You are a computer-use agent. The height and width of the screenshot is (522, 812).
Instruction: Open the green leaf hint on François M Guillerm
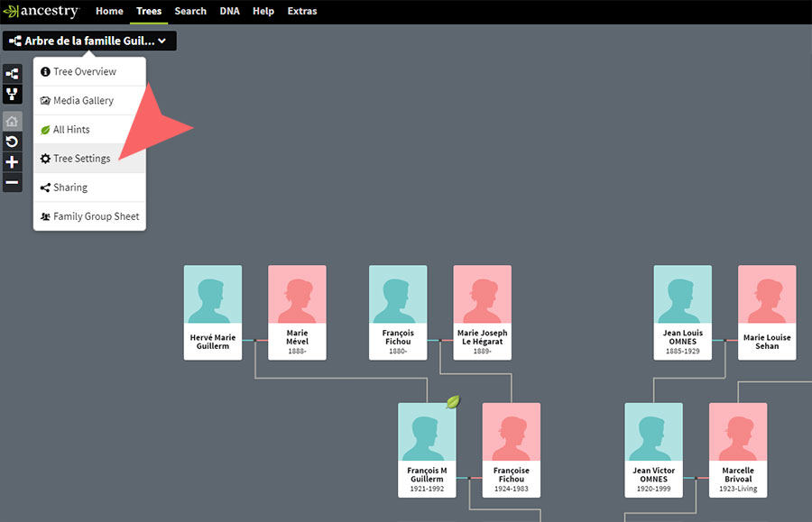coord(453,402)
